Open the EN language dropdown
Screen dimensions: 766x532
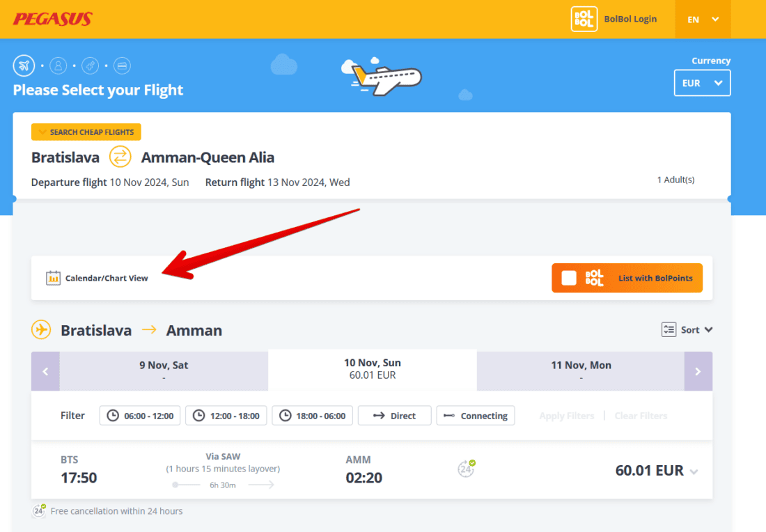pos(703,19)
